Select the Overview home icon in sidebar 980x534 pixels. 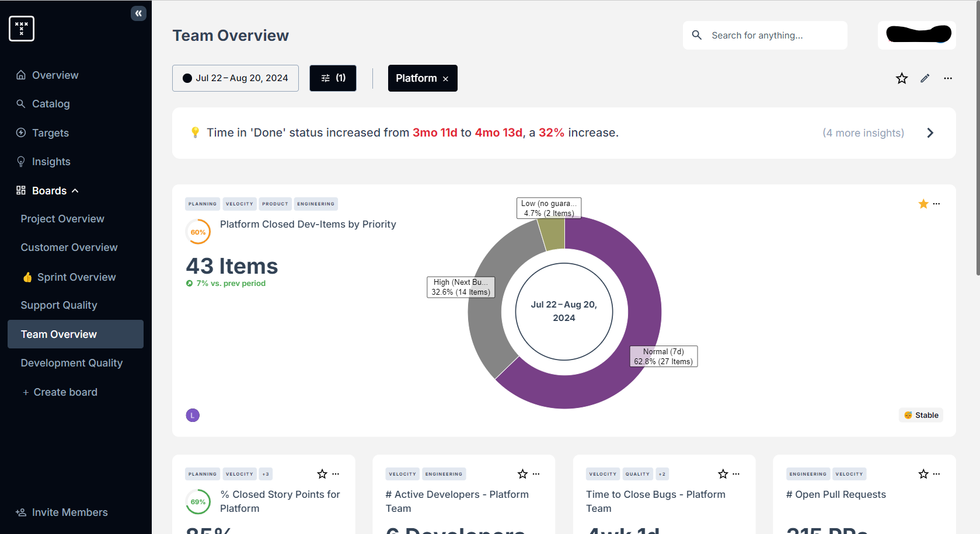pos(21,75)
